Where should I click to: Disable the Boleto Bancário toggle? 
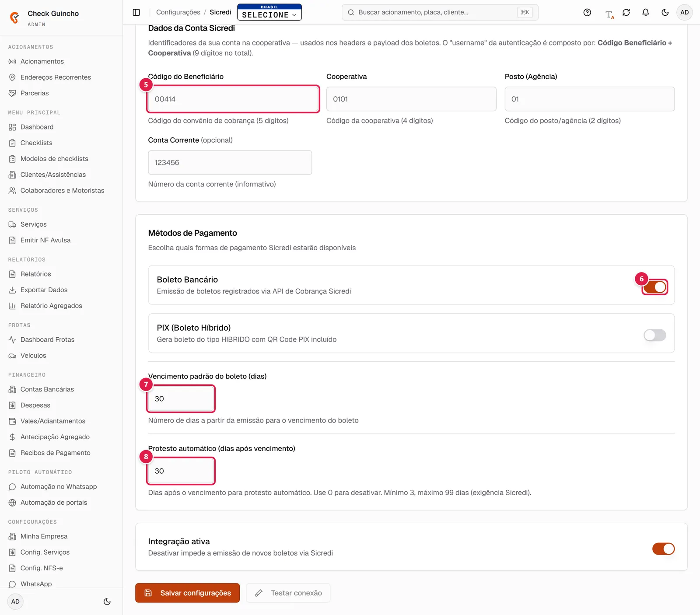point(655,287)
